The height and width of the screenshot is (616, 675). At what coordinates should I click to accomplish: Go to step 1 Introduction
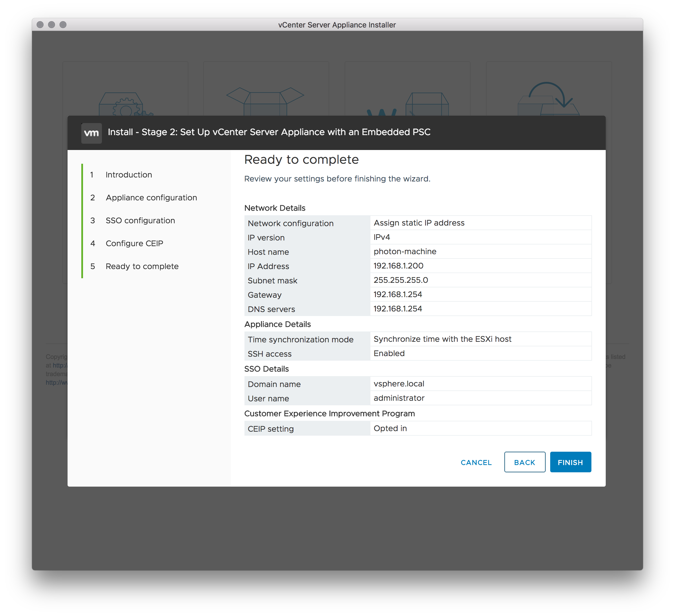click(129, 175)
